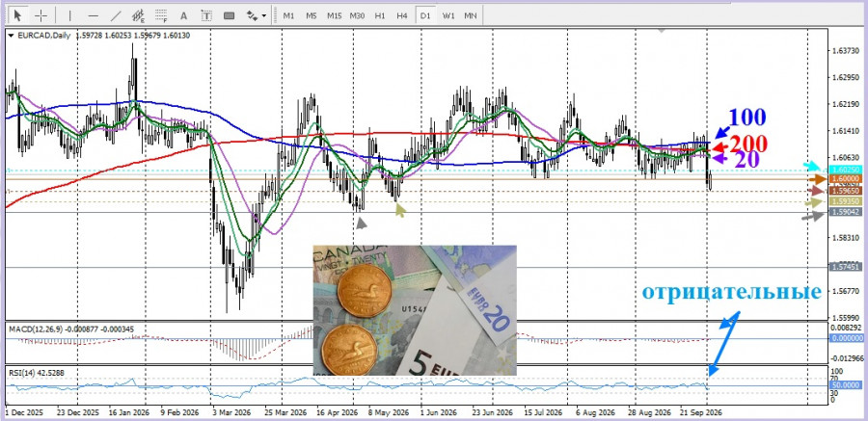The width and height of the screenshot is (868, 421).
Task: Click the RSI(14) 42.5288 indicator label
Action: pyautogui.click(x=37, y=373)
